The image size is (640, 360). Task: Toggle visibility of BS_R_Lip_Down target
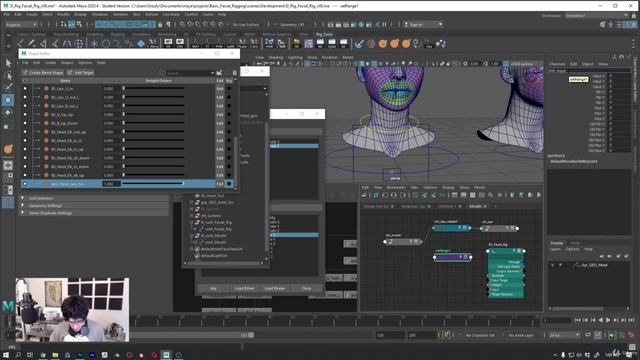tap(25, 123)
